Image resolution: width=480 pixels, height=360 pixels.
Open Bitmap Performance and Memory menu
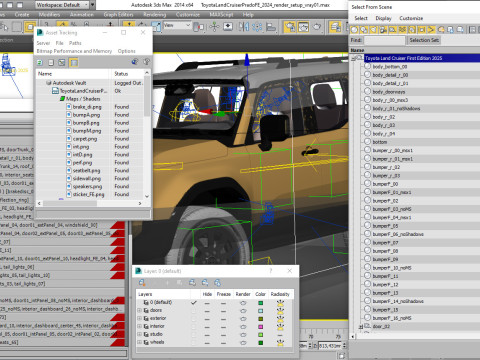click(74, 51)
